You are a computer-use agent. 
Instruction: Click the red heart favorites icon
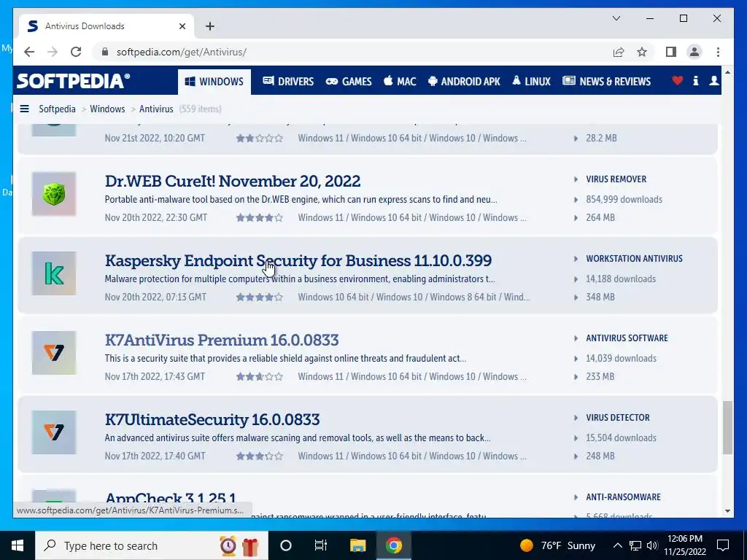pos(677,81)
